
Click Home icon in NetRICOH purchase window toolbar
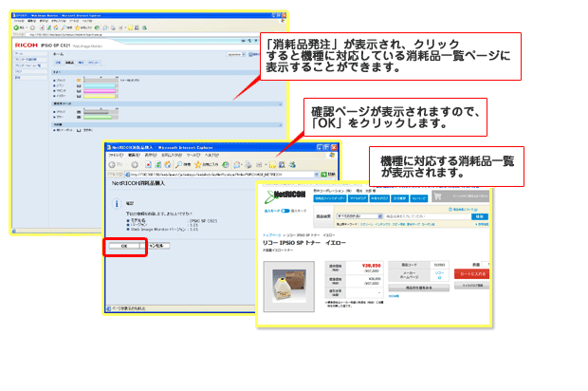click(168, 165)
